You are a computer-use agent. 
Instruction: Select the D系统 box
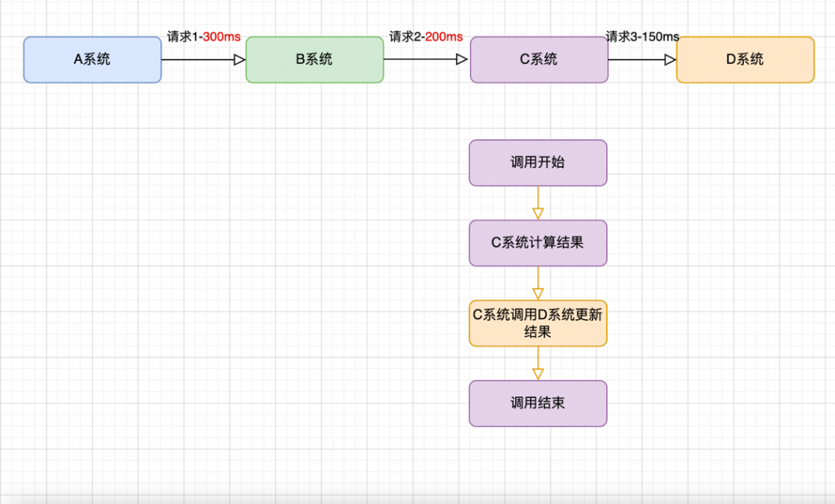point(745,60)
